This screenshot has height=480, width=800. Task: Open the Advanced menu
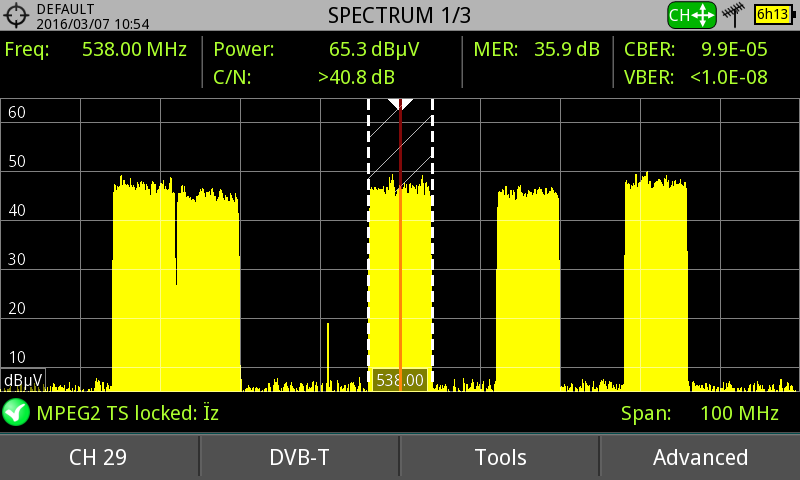pos(701,458)
